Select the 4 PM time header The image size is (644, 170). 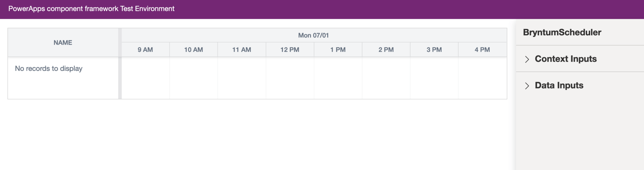pos(482,50)
